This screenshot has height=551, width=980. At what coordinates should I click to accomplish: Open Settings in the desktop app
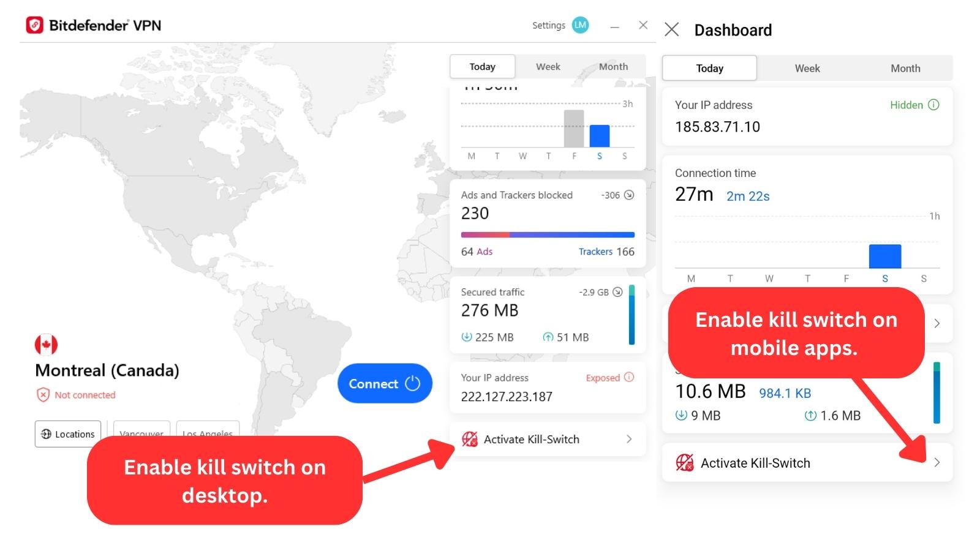(548, 25)
